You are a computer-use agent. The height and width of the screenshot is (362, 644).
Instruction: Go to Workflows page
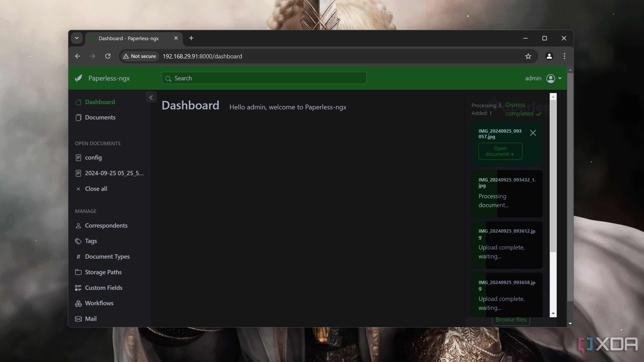94,303
